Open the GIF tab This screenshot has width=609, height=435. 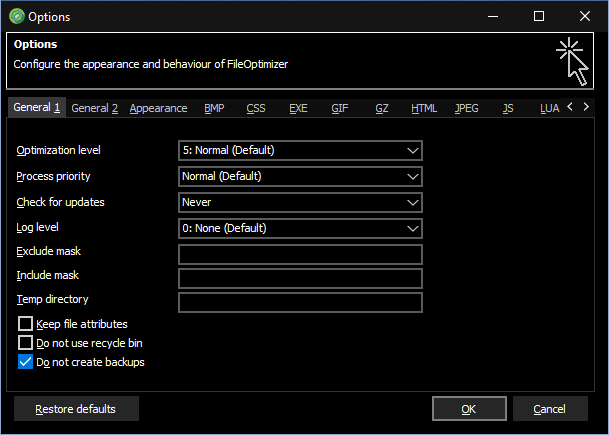coord(340,108)
